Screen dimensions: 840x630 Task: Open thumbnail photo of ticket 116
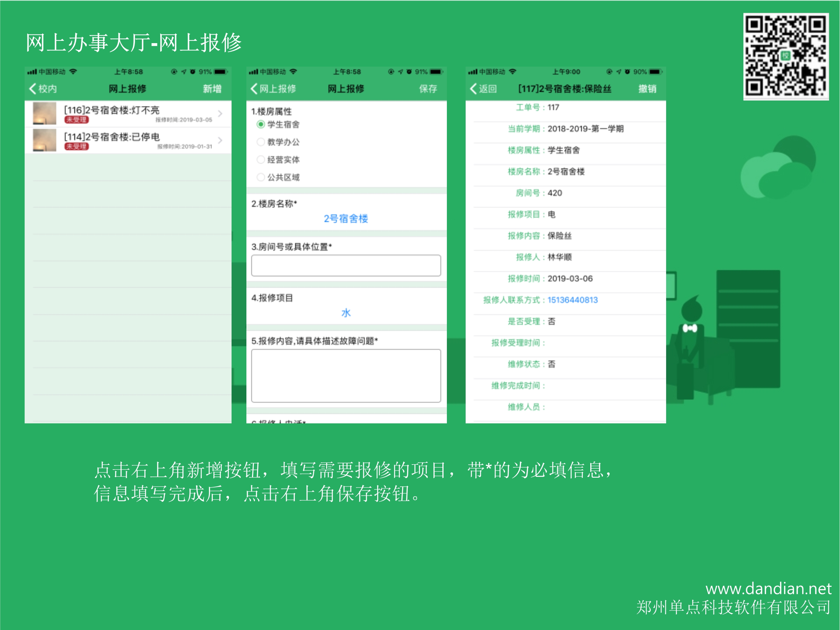[45, 113]
